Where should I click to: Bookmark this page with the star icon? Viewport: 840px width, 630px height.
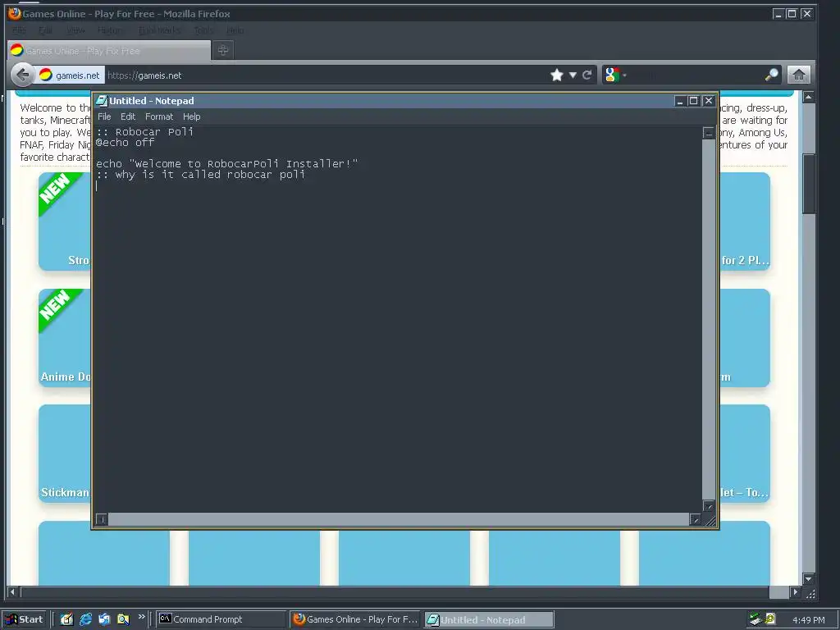557,75
